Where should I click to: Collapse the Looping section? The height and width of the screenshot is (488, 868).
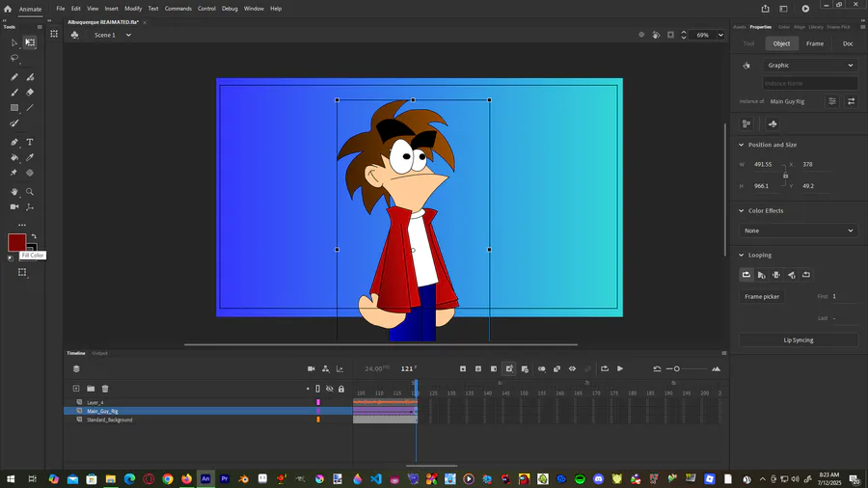pyautogui.click(x=742, y=255)
